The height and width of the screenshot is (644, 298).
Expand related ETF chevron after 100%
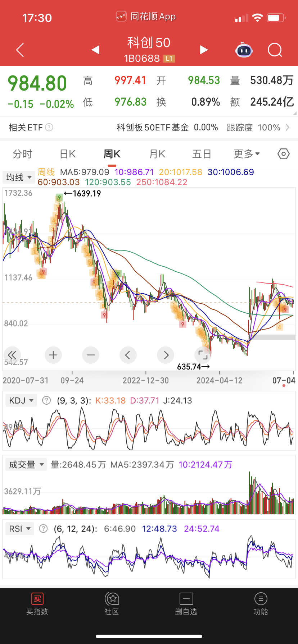[287, 127]
